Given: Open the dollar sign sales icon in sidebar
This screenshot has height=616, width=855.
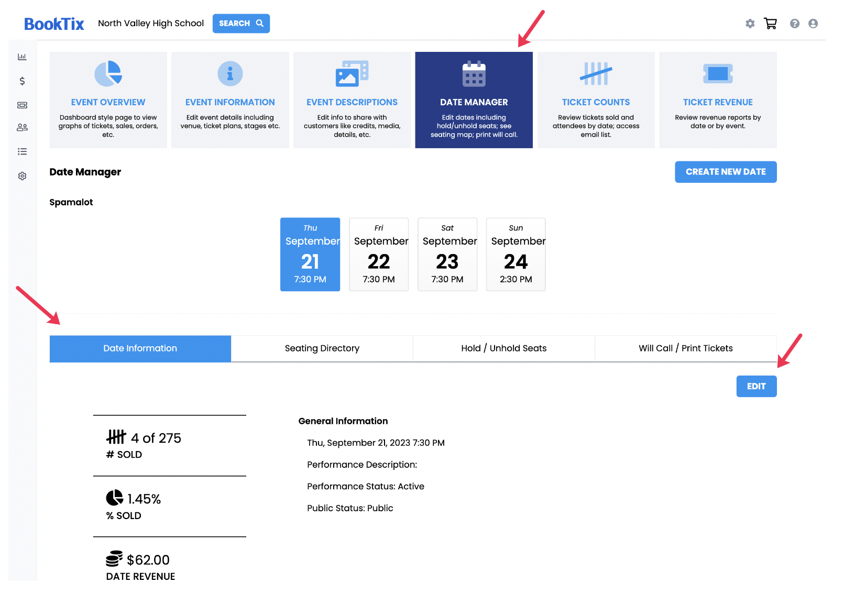Looking at the screenshot, I should [x=22, y=81].
